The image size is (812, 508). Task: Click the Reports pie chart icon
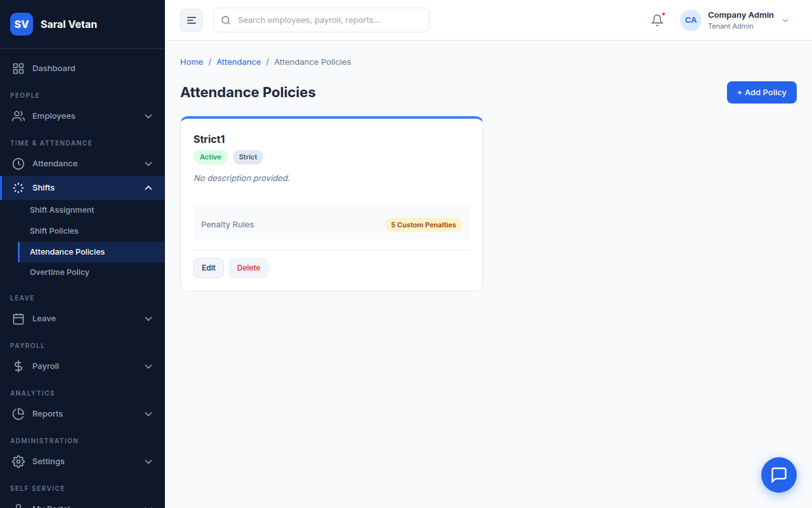tap(18, 414)
